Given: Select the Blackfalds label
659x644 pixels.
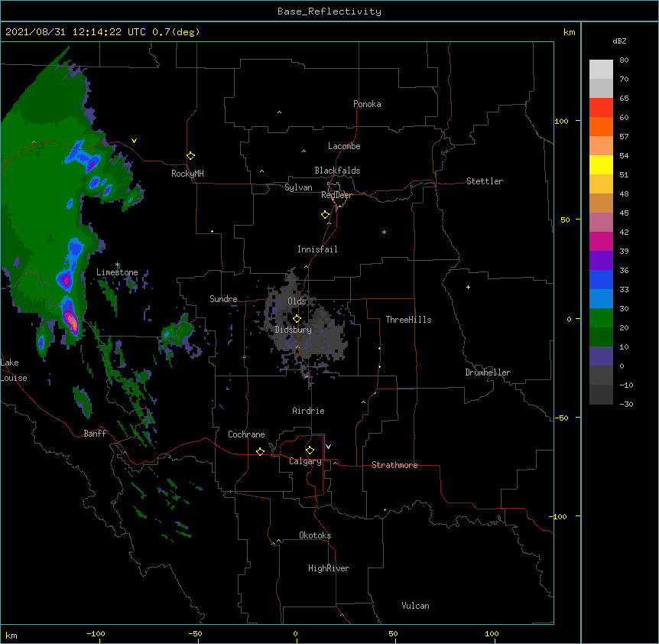Looking at the screenshot, I should click(337, 171).
